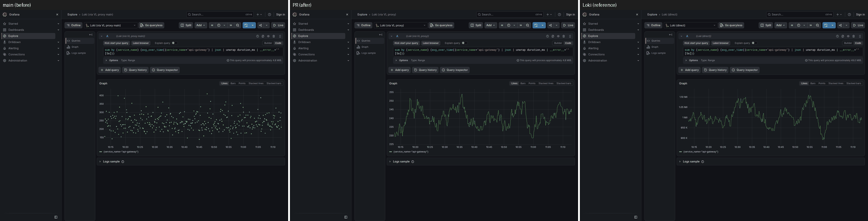
Task: Select Points graph style in PR (after) panel
Action: pyautogui.click(x=532, y=83)
